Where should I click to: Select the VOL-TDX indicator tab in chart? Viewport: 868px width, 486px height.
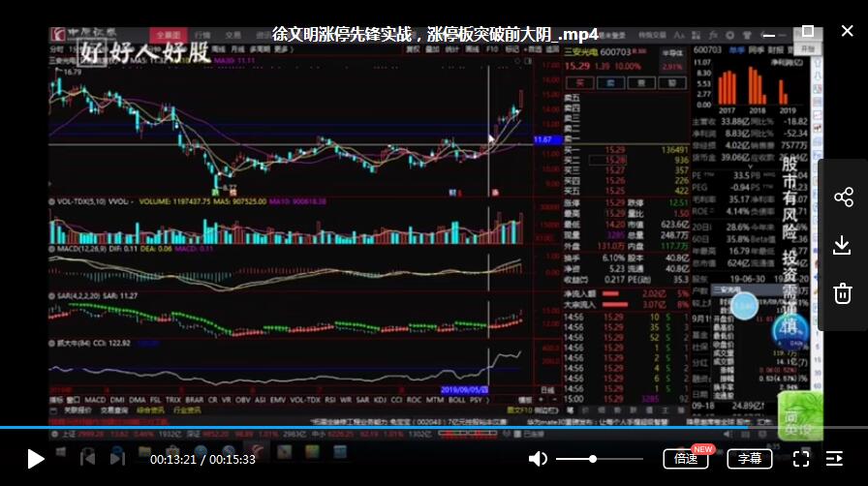pyautogui.click(x=305, y=400)
